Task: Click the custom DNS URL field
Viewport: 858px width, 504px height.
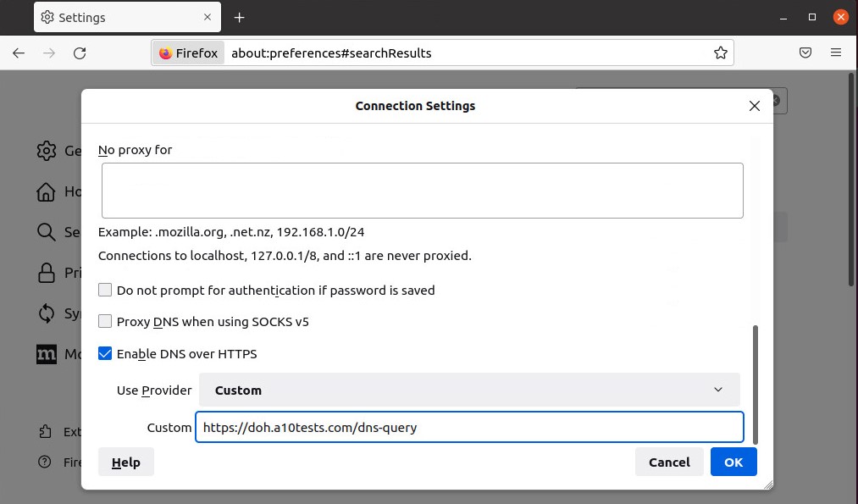Action: pyautogui.click(x=469, y=427)
